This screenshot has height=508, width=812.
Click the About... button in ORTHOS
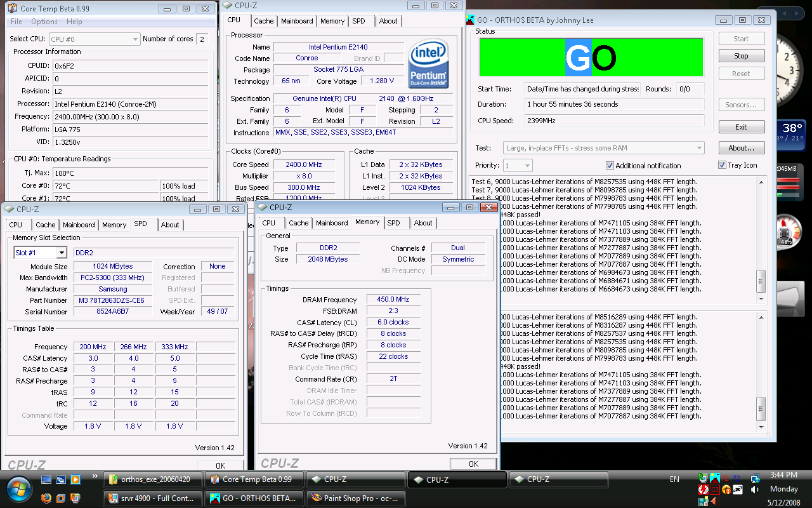tap(741, 148)
